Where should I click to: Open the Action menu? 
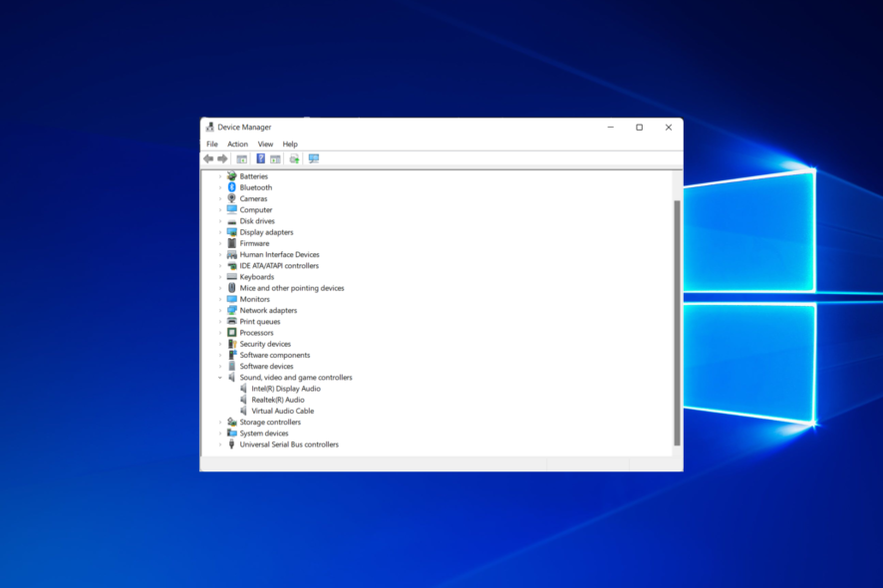[237, 145]
